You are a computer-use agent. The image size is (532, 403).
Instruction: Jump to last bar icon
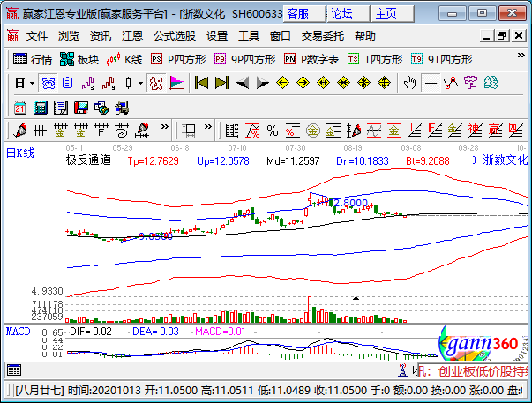point(222,83)
